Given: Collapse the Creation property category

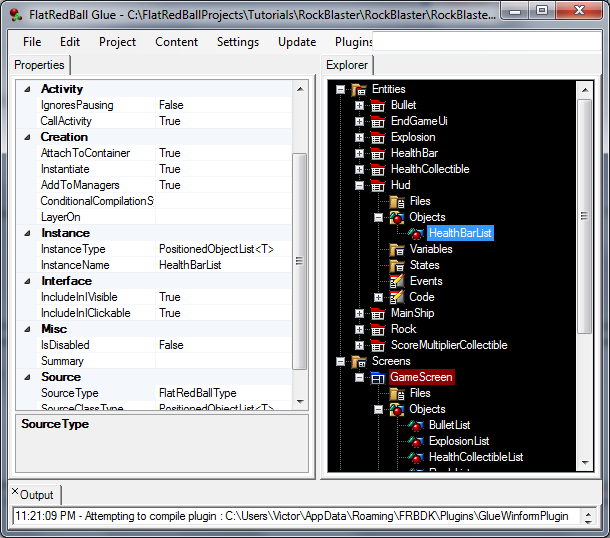Looking at the screenshot, I should (x=27, y=137).
